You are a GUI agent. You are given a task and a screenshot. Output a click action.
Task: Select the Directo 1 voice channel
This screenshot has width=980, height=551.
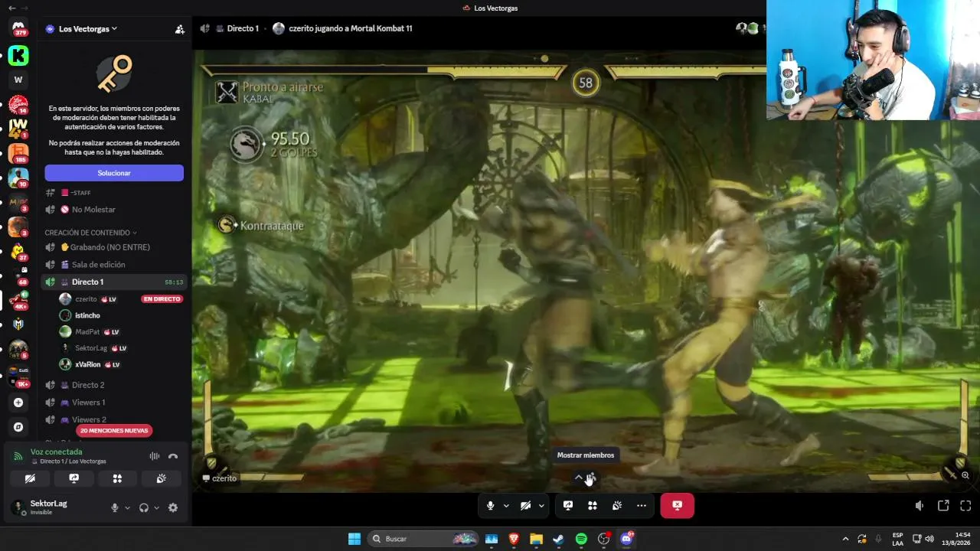click(x=114, y=282)
